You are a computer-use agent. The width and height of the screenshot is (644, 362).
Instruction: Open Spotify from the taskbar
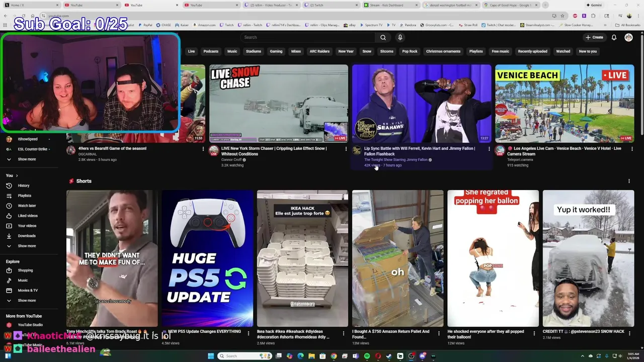click(367, 356)
